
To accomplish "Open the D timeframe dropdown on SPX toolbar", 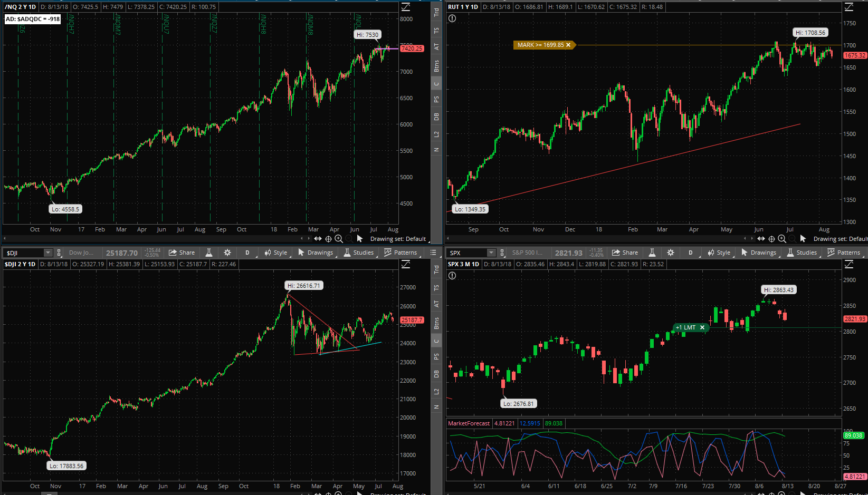I will tap(690, 253).
